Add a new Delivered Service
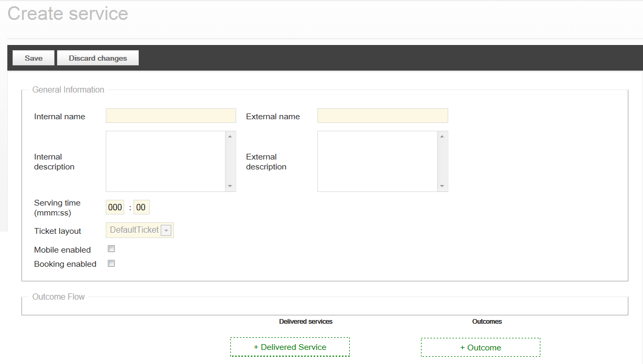The height and width of the screenshot is (364, 643). (x=290, y=347)
